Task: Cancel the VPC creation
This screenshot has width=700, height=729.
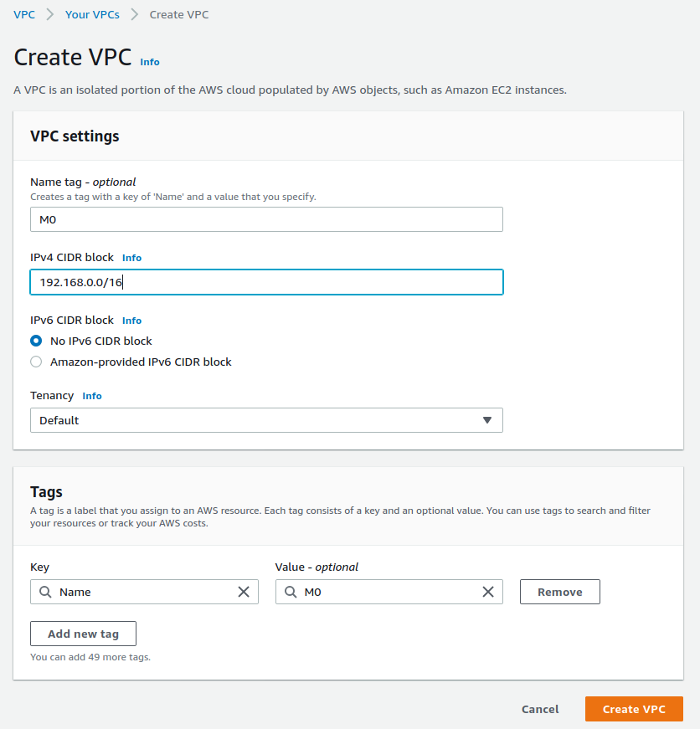Action: (539, 709)
